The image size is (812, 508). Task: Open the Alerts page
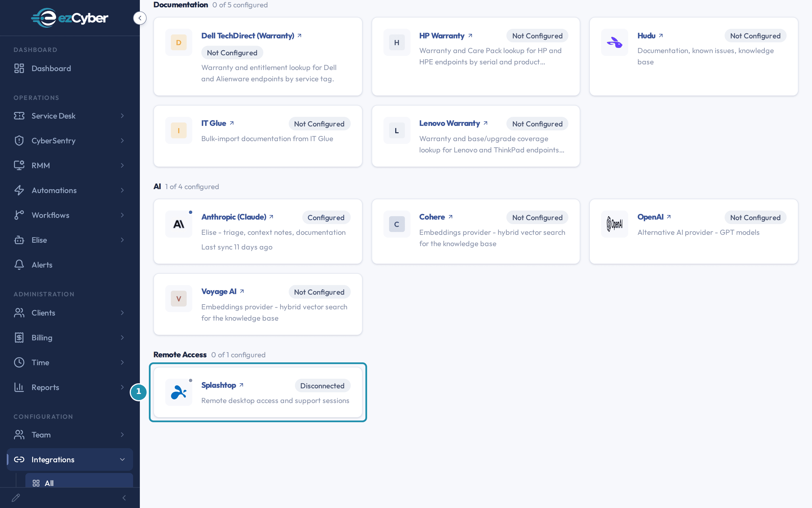[70, 265]
